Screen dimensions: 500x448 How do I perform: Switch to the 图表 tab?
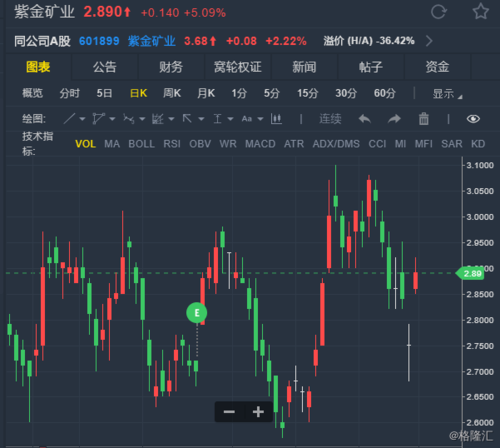click(38, 67)
